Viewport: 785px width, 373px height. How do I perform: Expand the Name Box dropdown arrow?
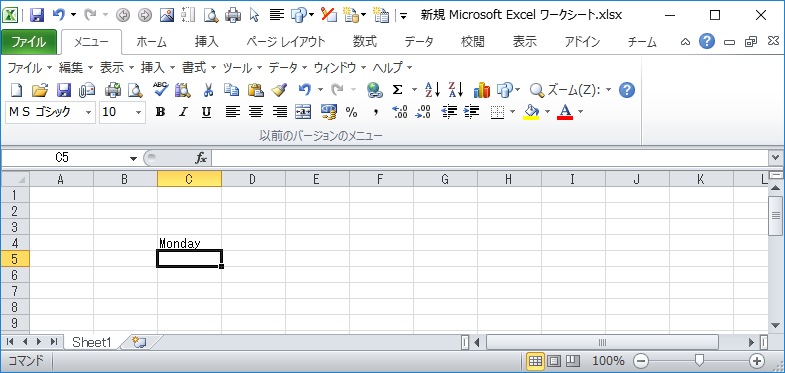pos(133,159)
